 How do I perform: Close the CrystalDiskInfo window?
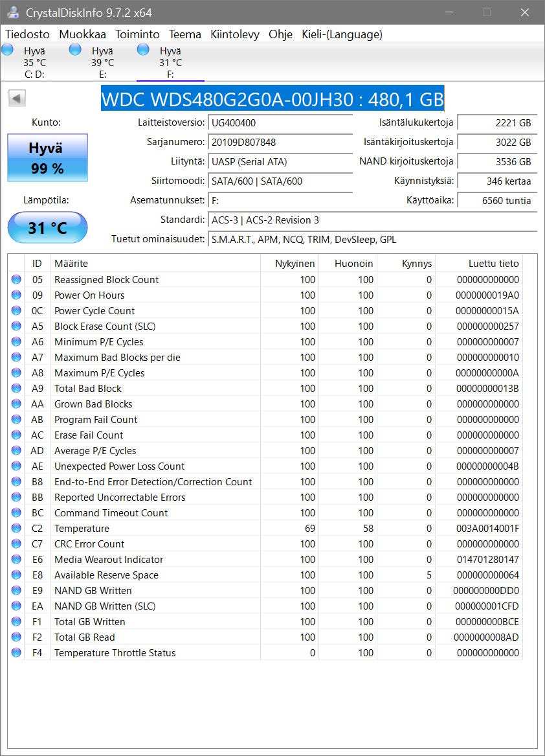(x=525, y=12)
